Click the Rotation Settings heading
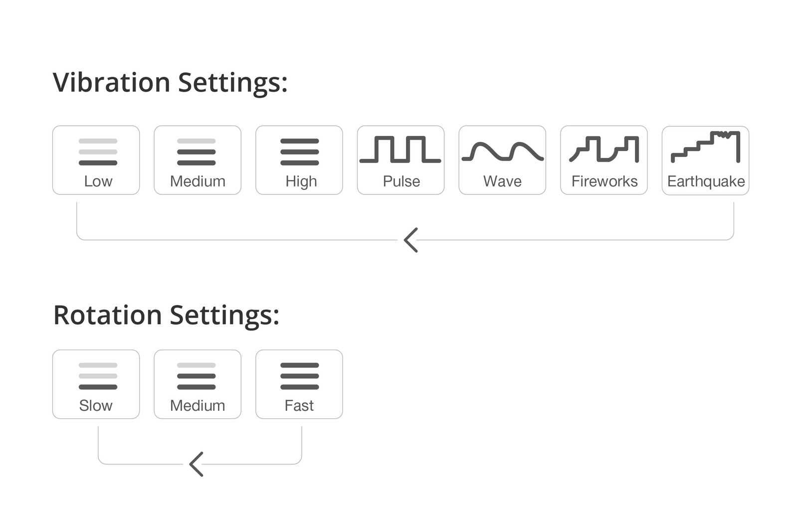This screenshot has height=532, width=798. (166, 315)
